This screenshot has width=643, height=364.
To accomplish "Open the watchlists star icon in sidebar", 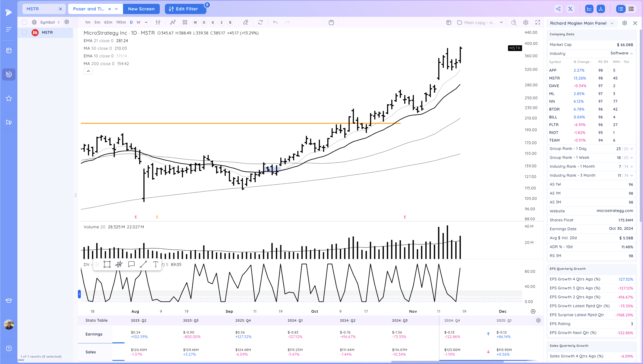I will point(9,98).
